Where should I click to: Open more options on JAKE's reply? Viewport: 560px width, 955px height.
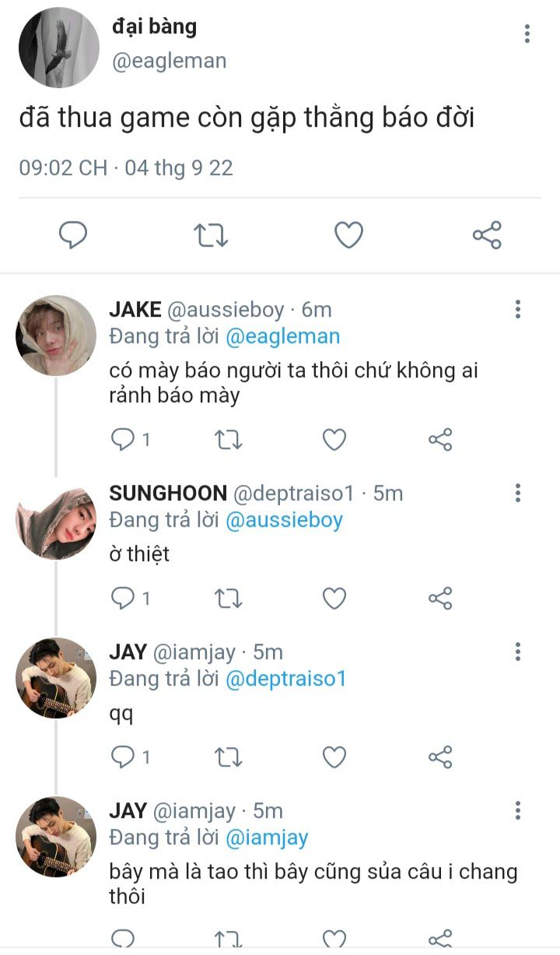coord(517,310)
